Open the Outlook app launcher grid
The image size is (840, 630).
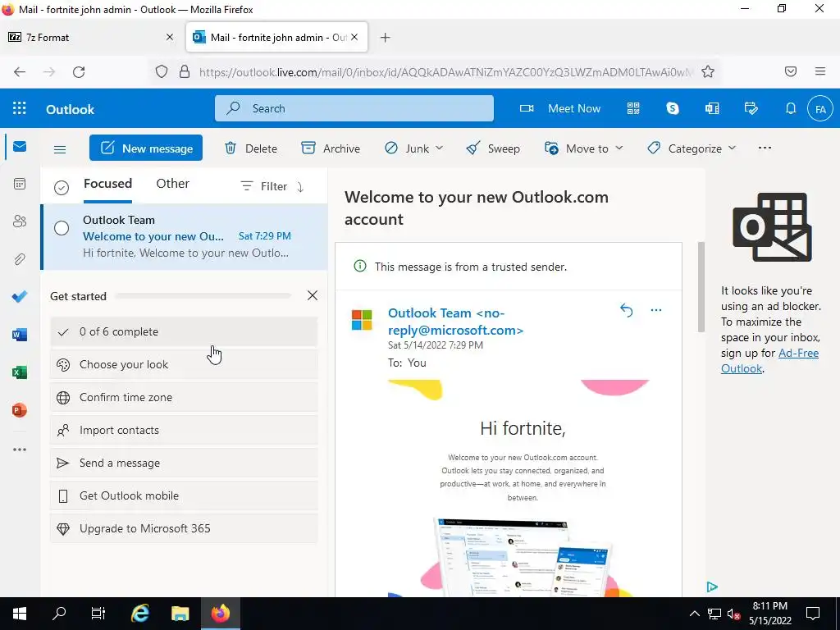[x=20, y=109]
